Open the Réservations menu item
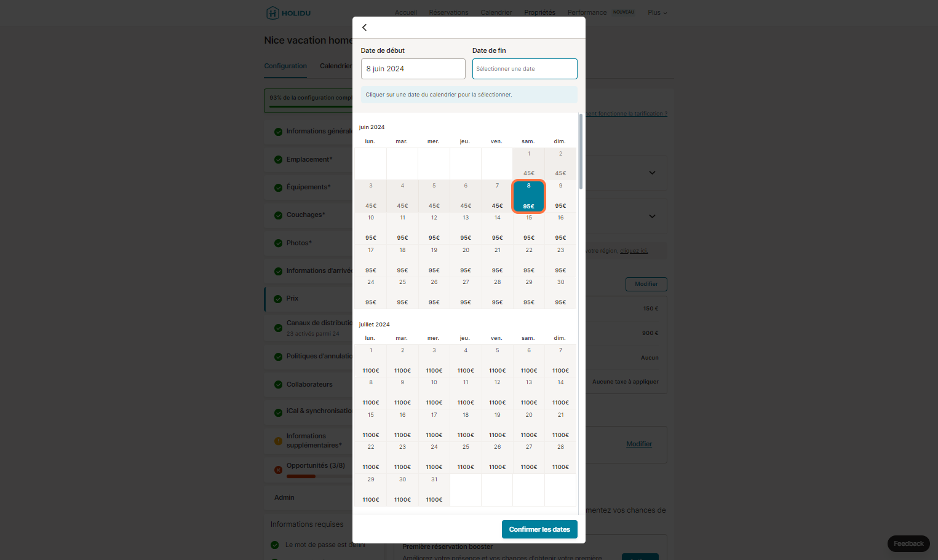Screen dimensions: 938x560 449,12
